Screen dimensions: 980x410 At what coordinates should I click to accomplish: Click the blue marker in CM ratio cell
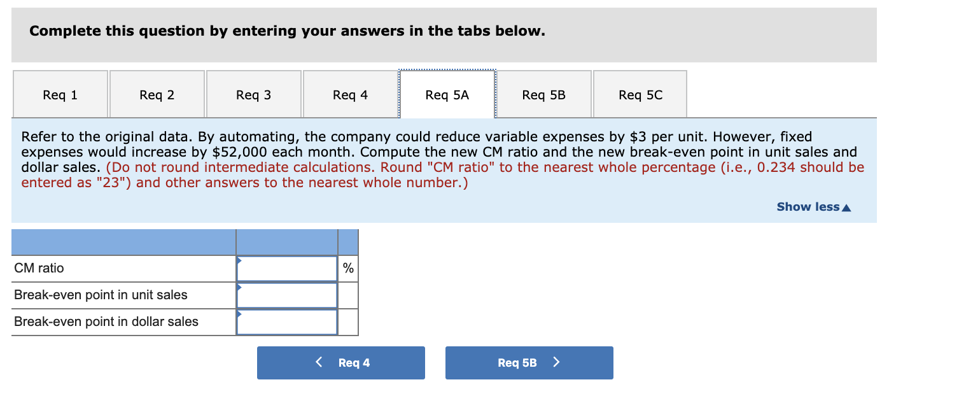pyautogui.click(x=240, y=260)
